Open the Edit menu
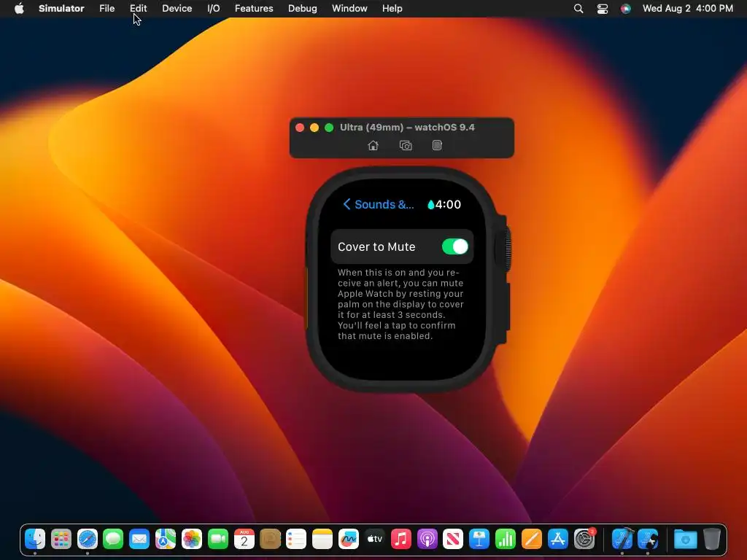This screenshot has width=747, height=560. pyautogui.click(x=138, y=8)
